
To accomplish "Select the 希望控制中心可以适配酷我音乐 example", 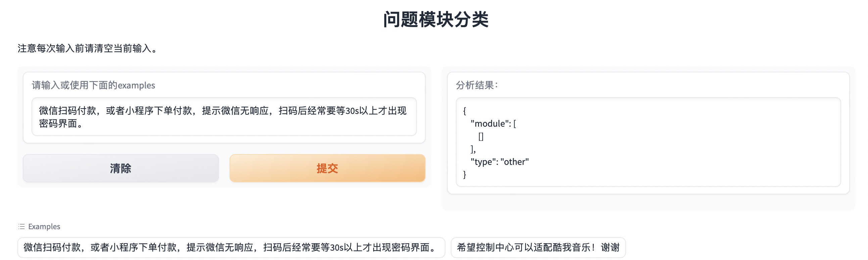I will pyautogui.click(x=539, y=248).
